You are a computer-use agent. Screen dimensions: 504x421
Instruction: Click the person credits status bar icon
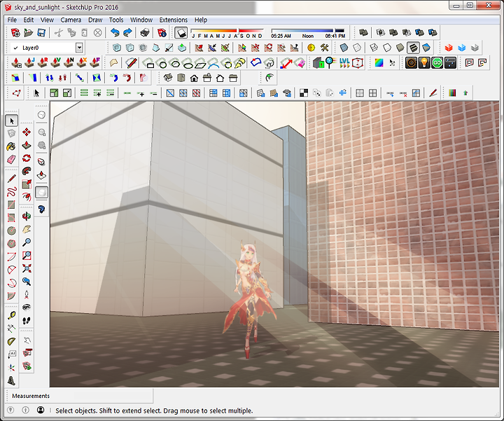click(41, 410)
